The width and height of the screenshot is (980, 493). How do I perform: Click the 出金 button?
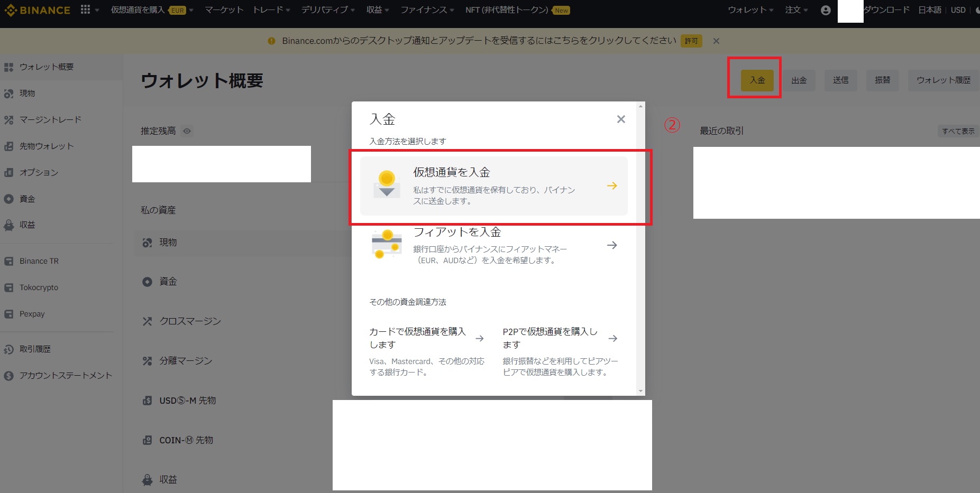[799, 80]
